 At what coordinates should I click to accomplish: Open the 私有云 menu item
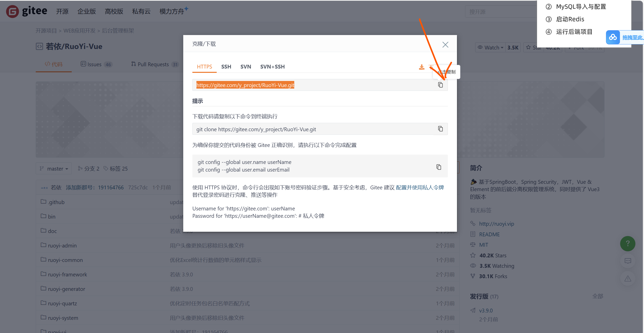coord(141,11)
